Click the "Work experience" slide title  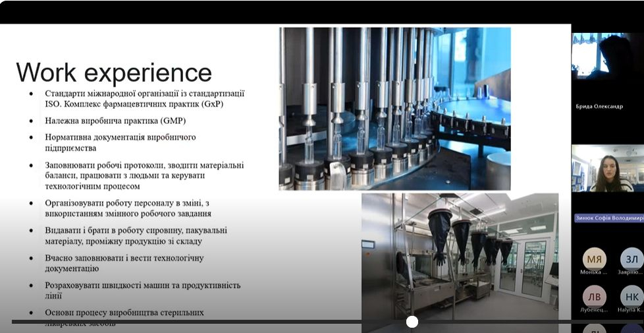click(114, 73)
